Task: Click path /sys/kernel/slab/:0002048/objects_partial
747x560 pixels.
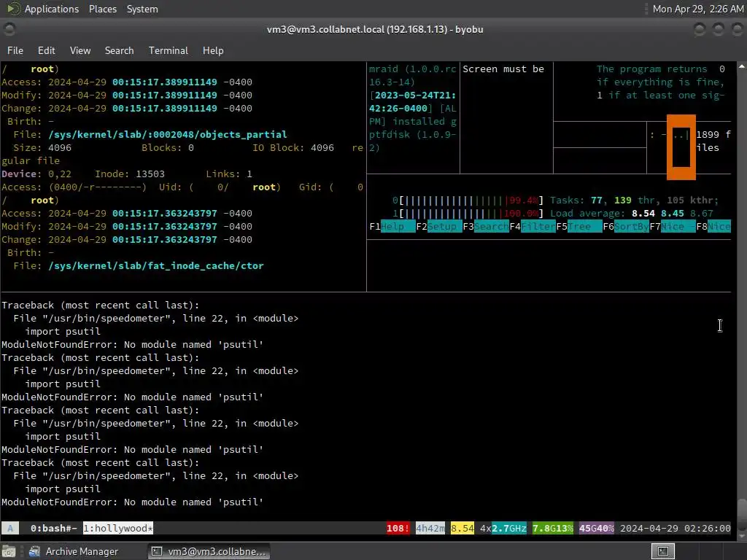Action: (x=167, y=135)
